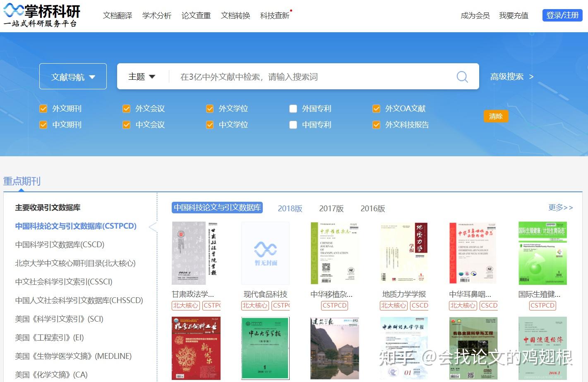Open the 文档转换 menu
Viewport: 588px width, 382px height.
[235, 15]
